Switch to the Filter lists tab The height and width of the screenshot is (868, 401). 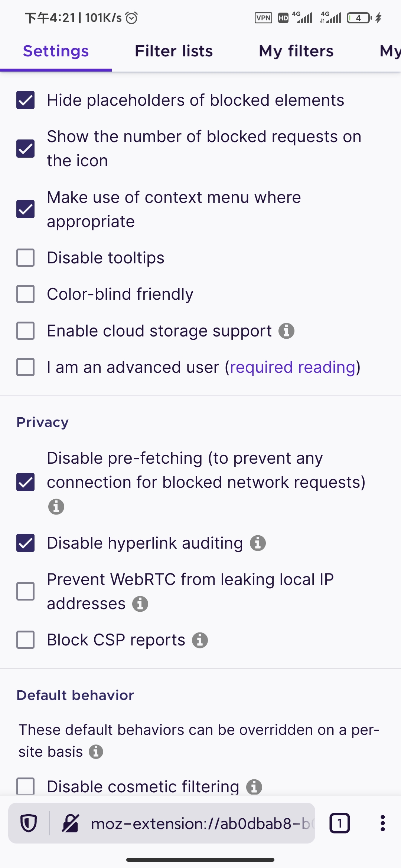coord(173,51)
